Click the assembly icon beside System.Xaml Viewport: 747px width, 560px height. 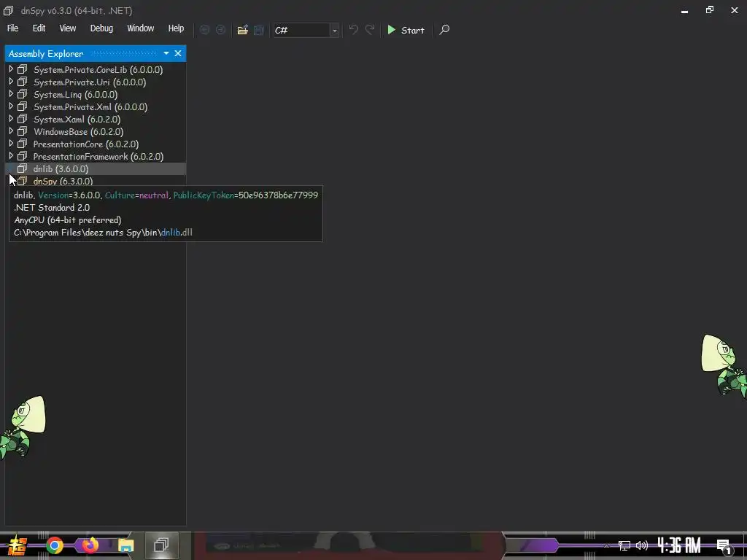(23, 119)
